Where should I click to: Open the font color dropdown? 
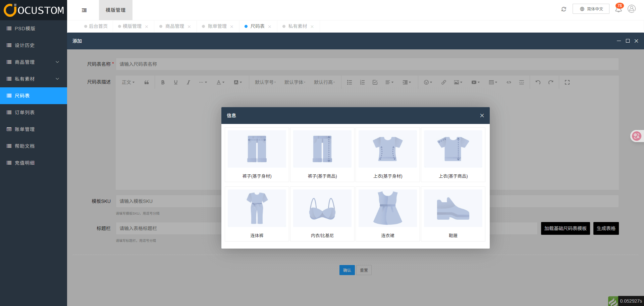(220, 82)
